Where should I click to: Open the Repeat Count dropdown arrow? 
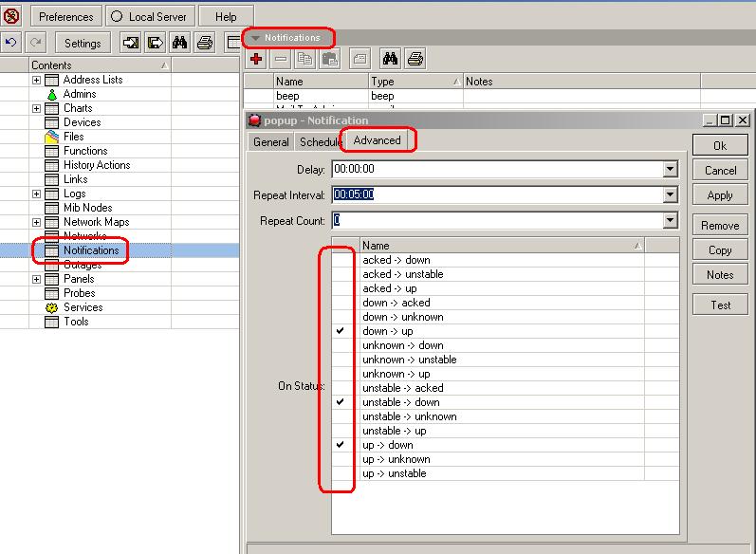(671, 220)
